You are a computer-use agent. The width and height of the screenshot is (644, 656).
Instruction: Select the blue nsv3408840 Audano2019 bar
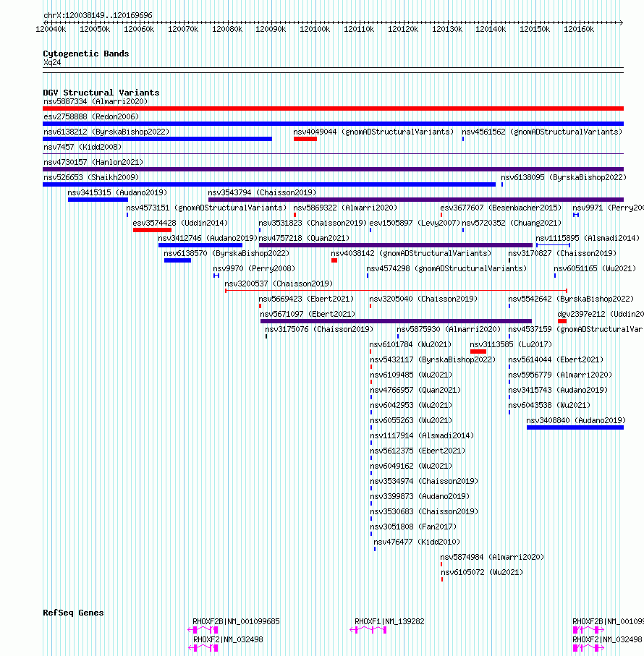pos(575,427)
